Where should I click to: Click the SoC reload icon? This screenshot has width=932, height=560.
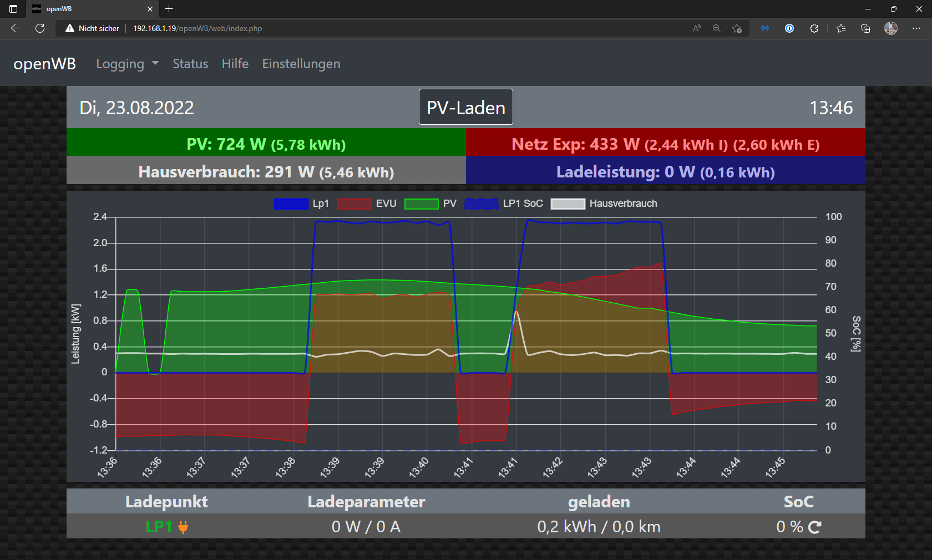[814, 527]
